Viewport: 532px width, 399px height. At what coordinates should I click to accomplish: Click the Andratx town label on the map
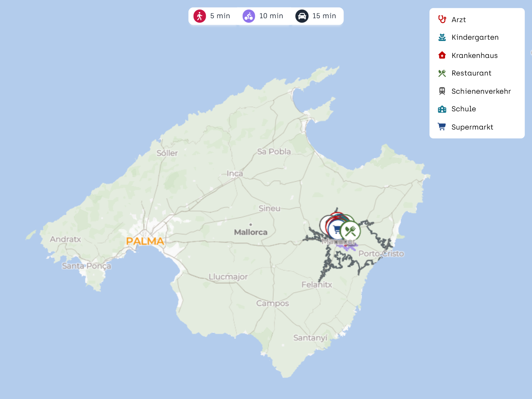(x=65, y=239)
